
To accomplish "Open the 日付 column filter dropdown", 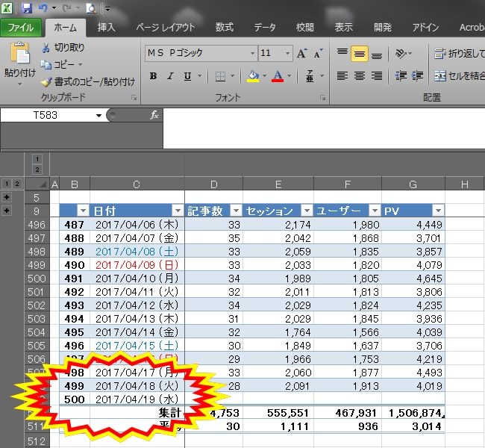I will coord(177,211).
